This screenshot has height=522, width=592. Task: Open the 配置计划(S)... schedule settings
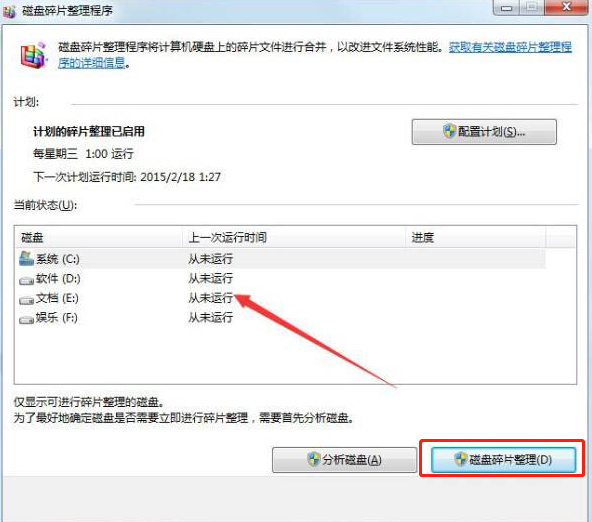click(484, 132)
